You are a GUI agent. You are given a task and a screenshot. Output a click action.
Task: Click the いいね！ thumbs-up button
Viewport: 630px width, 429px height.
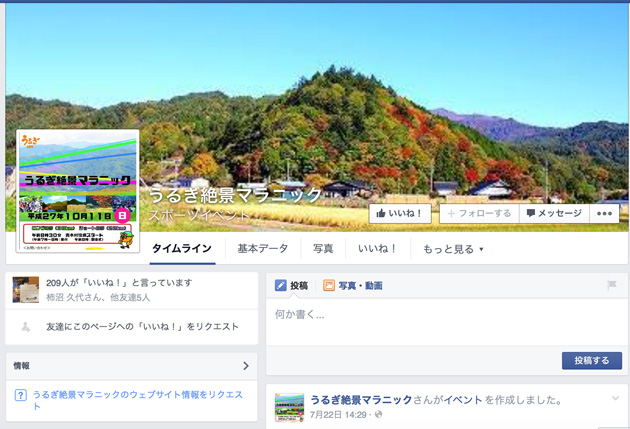point(401,213)
